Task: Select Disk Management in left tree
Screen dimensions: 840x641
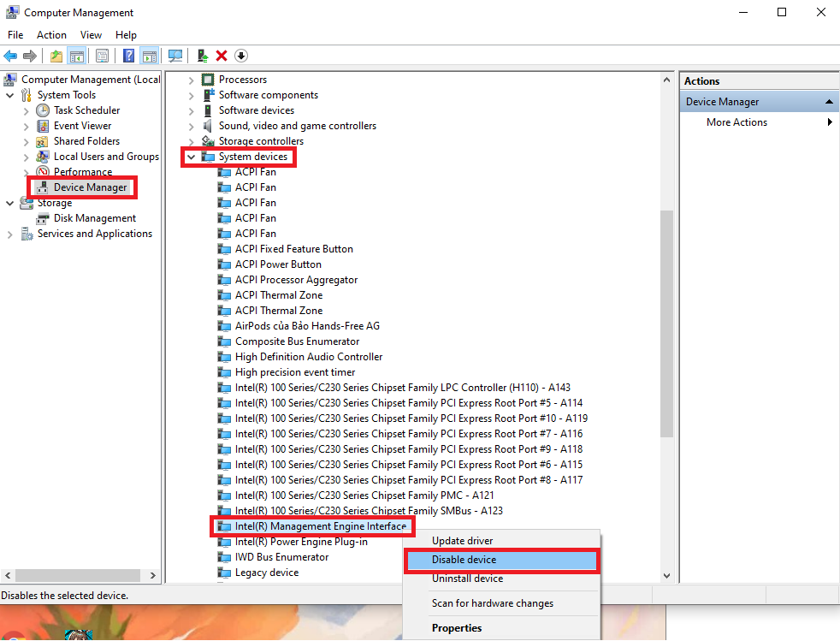Action: (x=95, y=218)
